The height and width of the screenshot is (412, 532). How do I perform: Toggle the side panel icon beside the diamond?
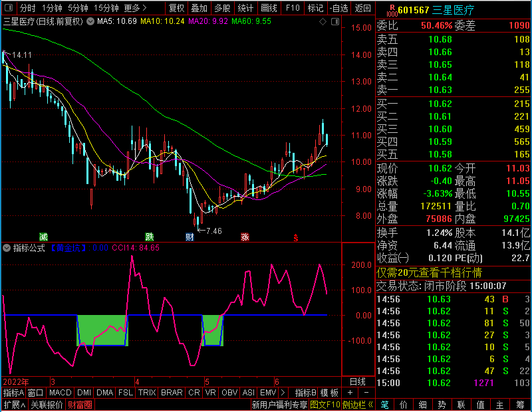point(335,22)
